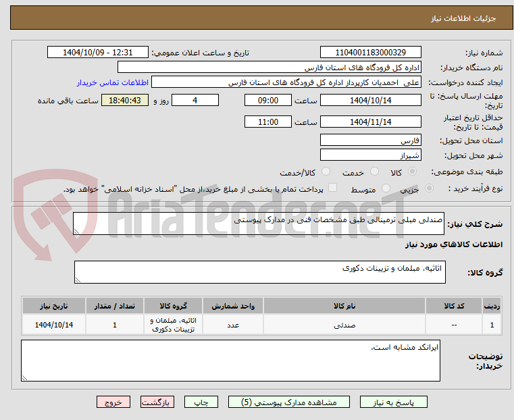Click the گروه کالا text area
Viewport: 514px width, 420px height.
[260, 272]
